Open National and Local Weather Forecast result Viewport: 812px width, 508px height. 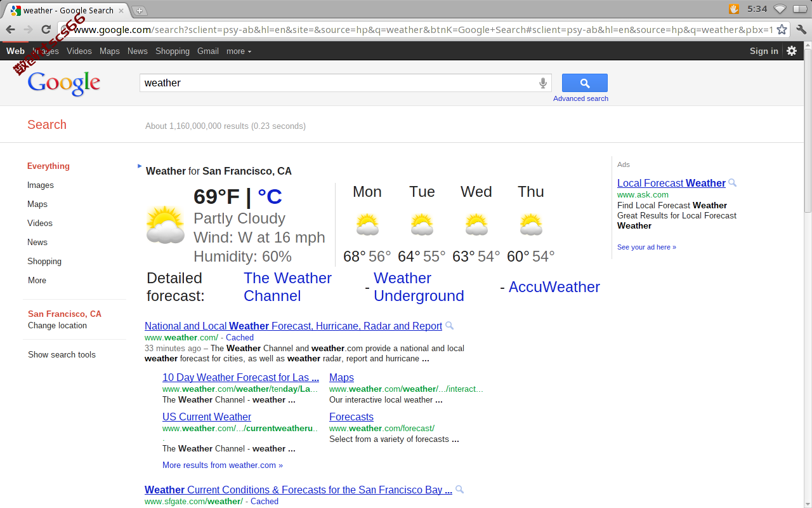[293, 326]
